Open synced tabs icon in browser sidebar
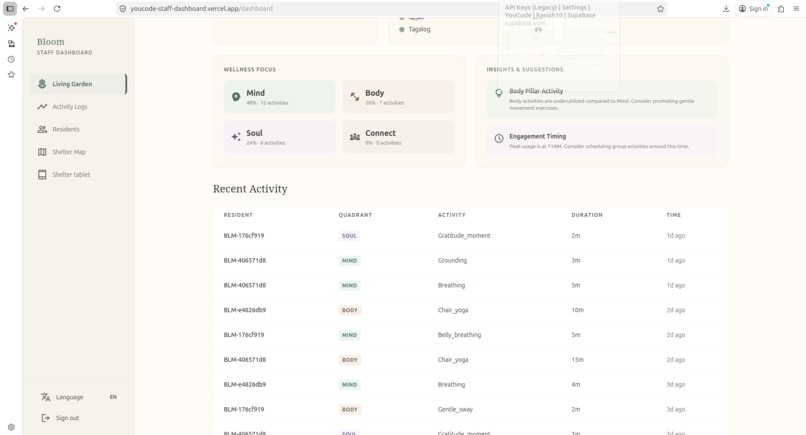This screenshot has width=806, height=435. click(11, 44)
